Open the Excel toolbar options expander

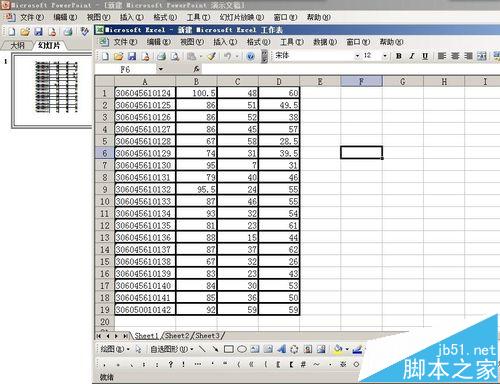tap(264, 56)
